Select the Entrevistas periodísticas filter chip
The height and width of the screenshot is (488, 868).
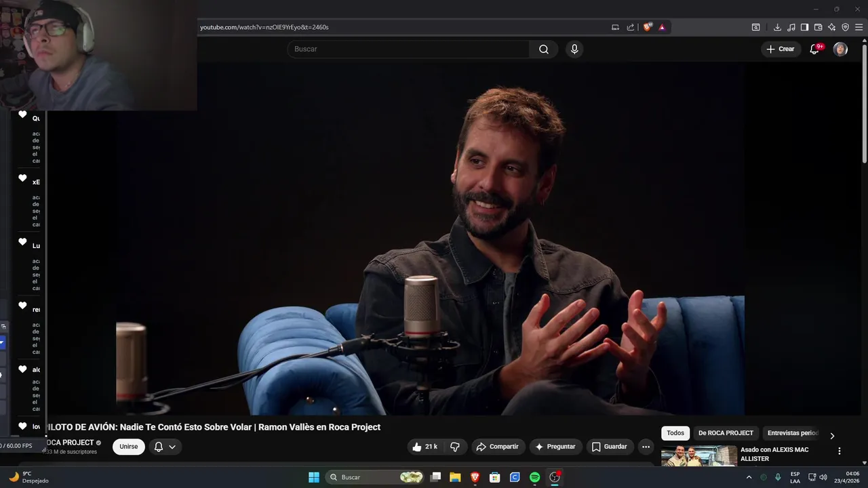[x=793, y=433]
